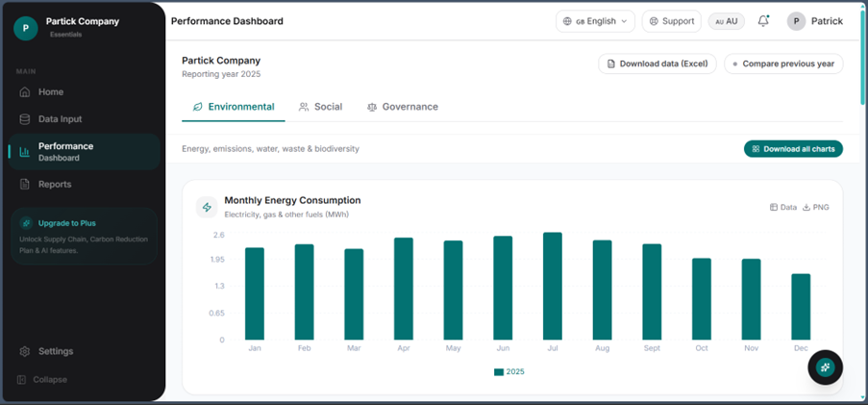
Task: Click the Collapse sidebar label
Action: coord(50,380)
